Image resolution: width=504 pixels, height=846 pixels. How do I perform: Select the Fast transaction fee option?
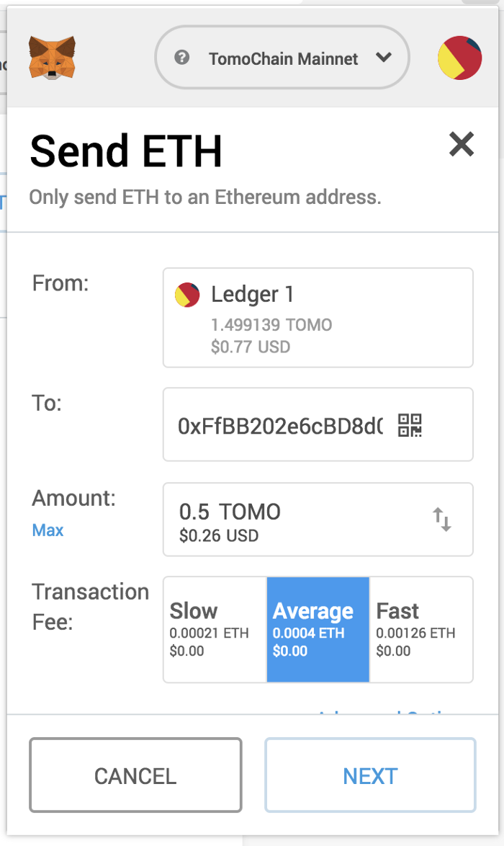(421, 630)
